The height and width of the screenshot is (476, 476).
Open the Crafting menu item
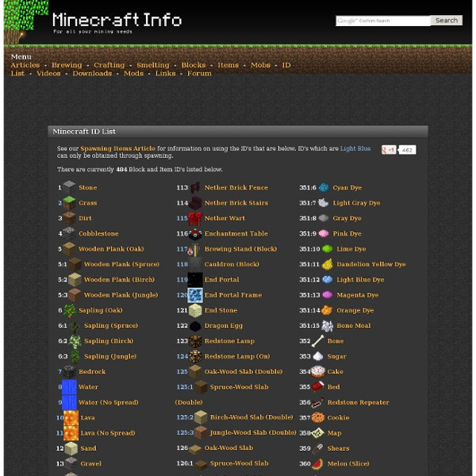pos(109,65)
